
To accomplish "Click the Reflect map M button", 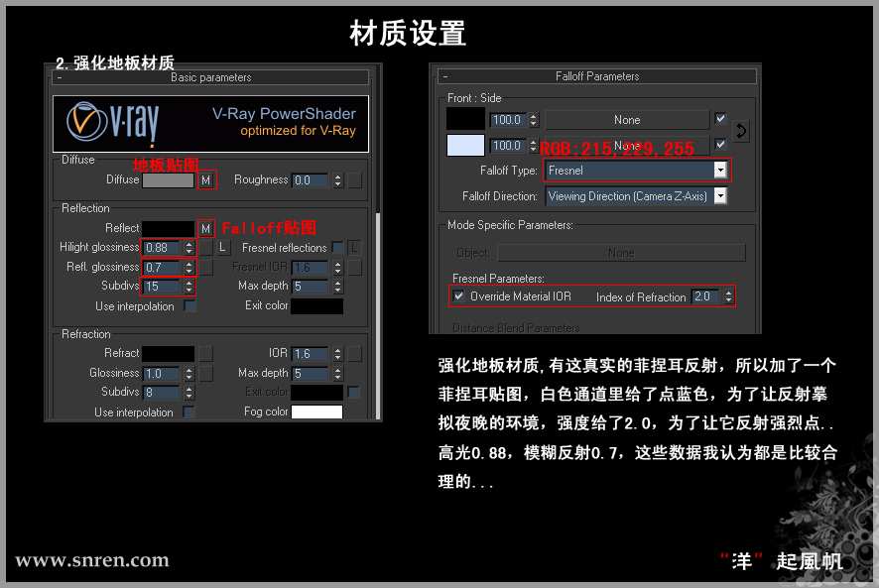I will [205, 228].
